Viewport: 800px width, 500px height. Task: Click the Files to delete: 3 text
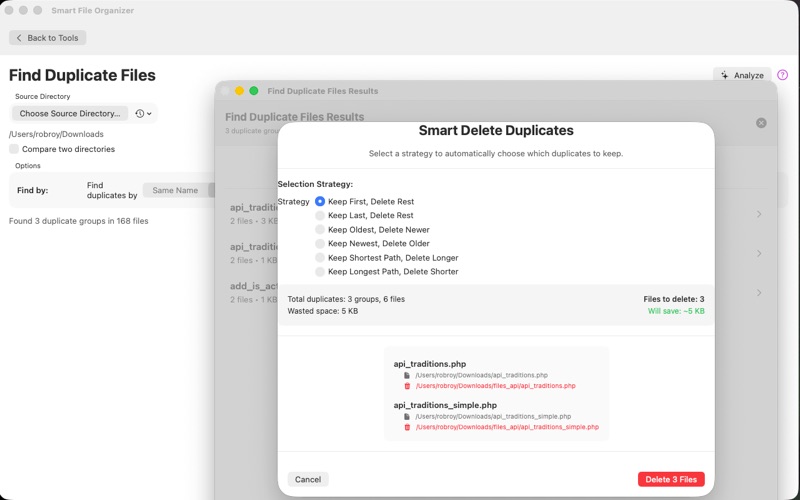pos(673,299)
